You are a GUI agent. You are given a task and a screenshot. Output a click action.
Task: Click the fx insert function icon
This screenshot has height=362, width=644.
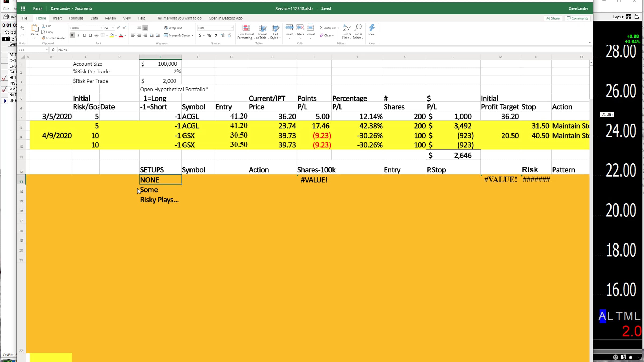(x=53, y=50)
